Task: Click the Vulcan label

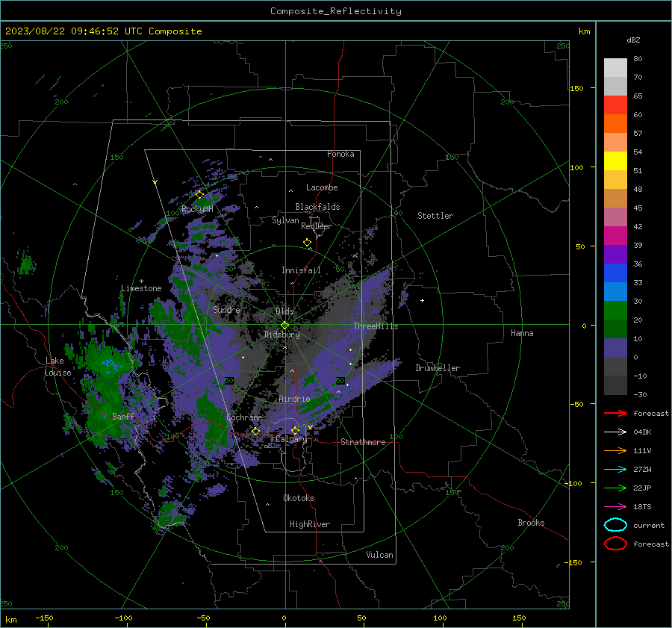Action: (x=379, y=555)
